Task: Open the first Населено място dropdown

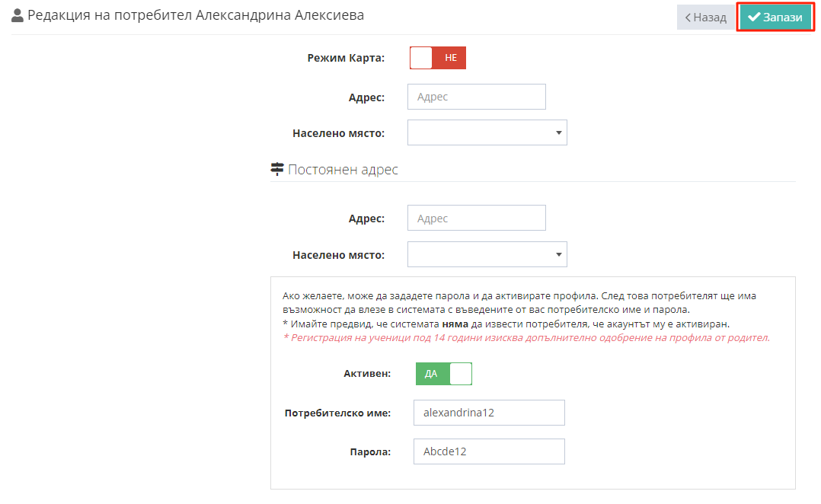Action: [487, 132]
